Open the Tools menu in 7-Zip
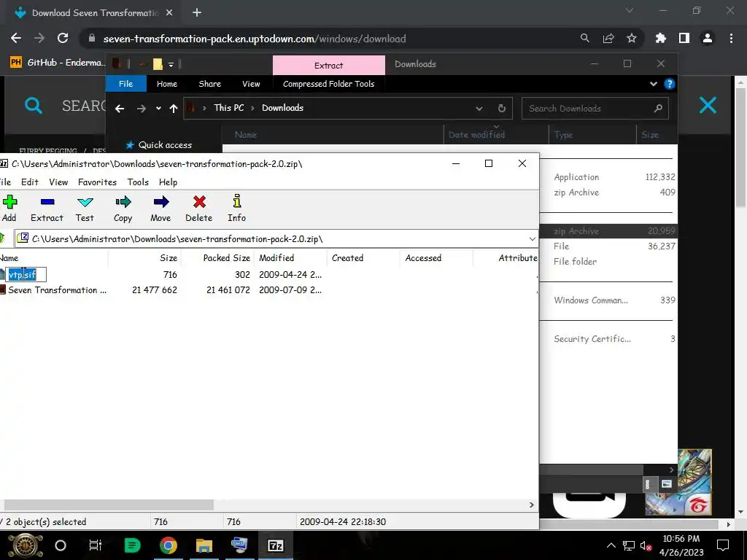Viewport: 747px width, 560px height. coord(138,182)
